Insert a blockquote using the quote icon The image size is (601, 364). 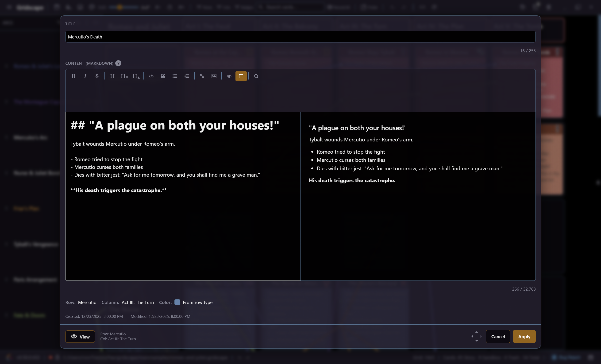163,76
